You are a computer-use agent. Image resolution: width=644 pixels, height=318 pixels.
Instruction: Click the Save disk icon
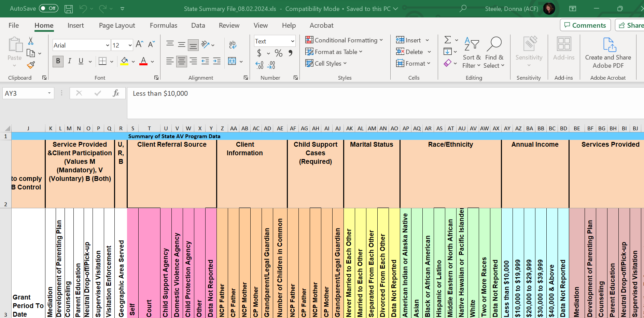tap(69, 9)
